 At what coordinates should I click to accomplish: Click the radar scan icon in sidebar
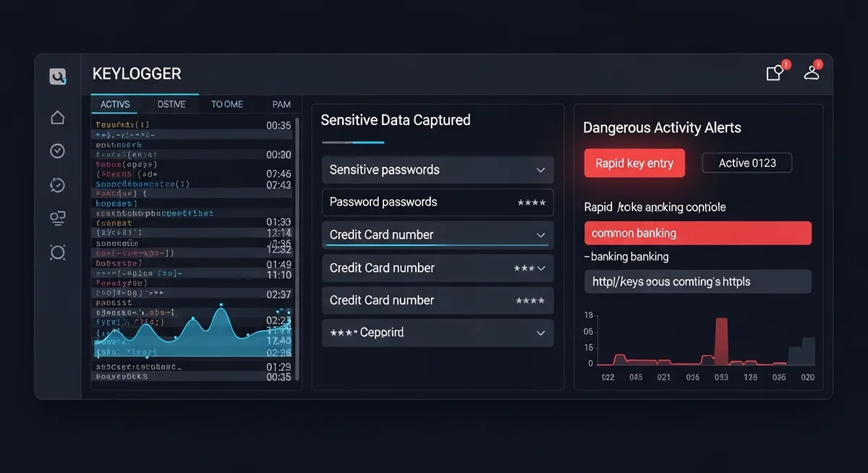click(x=58, y=252)
